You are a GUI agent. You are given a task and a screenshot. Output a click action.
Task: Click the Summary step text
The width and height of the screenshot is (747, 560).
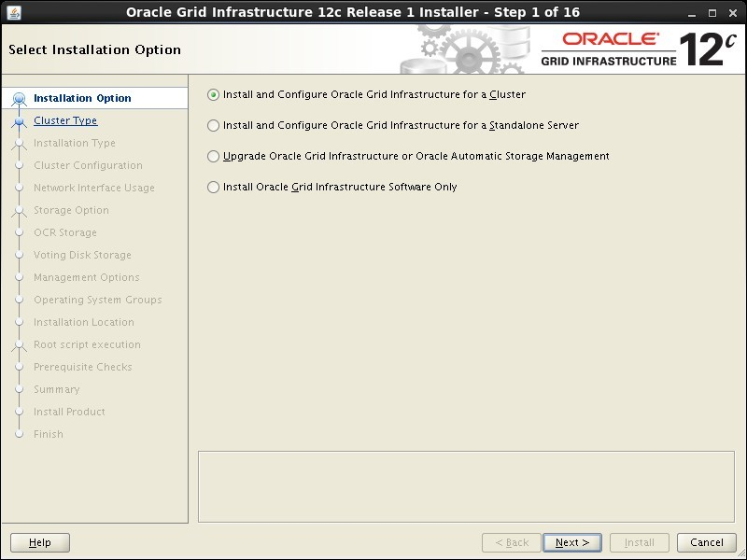click(56, 389)
